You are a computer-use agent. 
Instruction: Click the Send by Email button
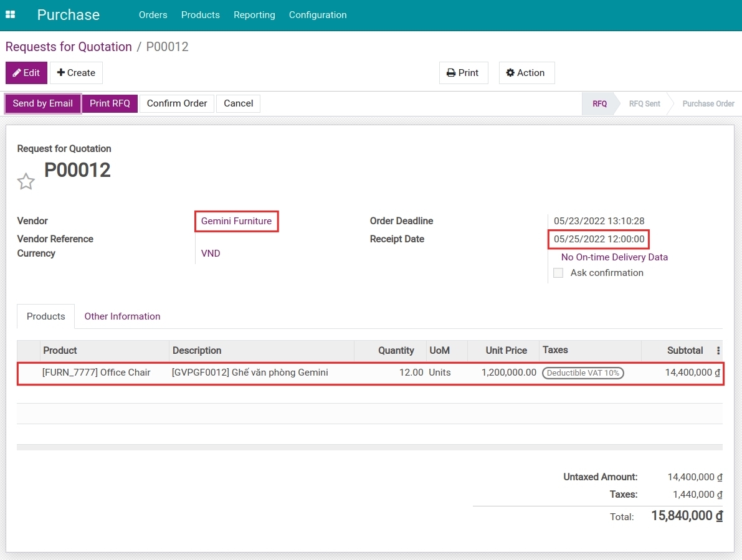pyautogui.click(x=43, y=103)
